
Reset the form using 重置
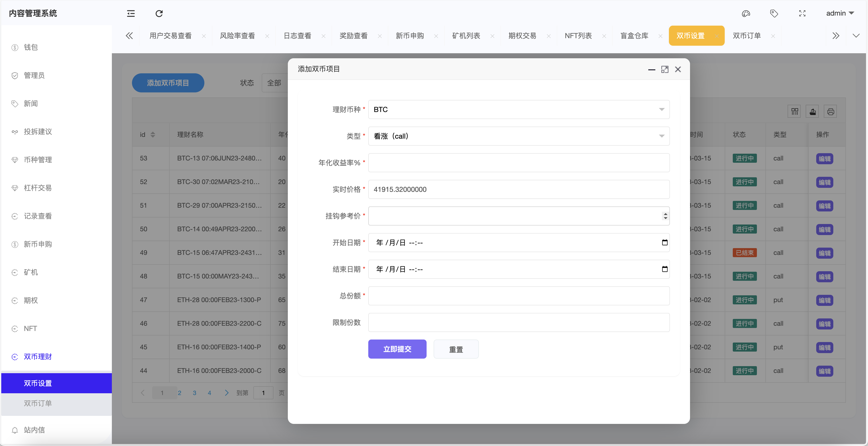[456, 349]
